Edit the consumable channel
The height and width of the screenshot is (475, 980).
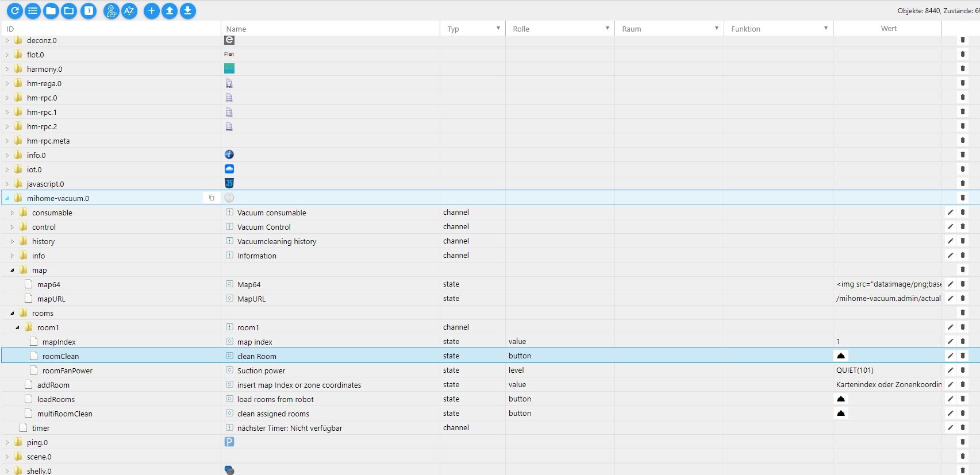tap(951, 212)
